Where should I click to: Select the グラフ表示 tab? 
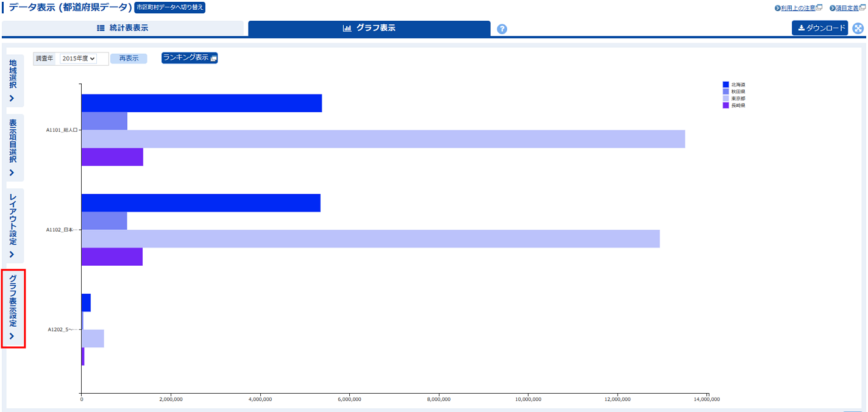369,28
